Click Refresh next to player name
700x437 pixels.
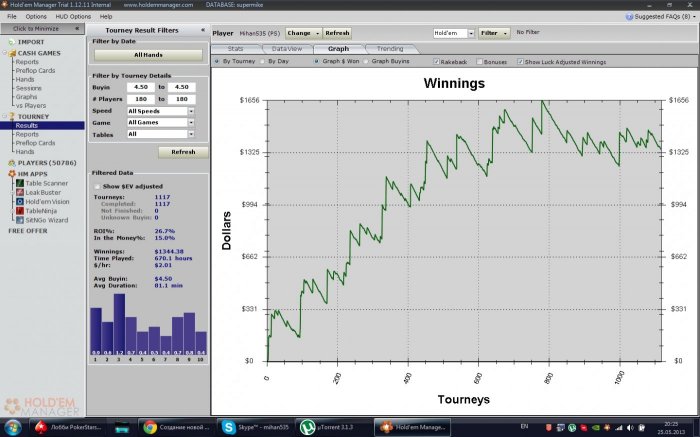tap(337, 33)
